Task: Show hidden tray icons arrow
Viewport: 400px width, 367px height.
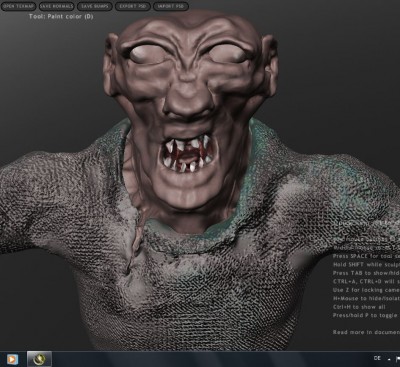Action: click(x=389, y=359)
